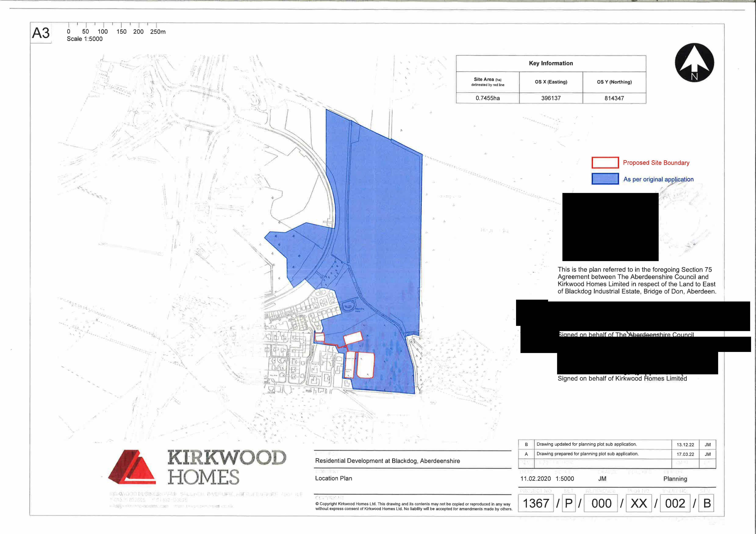Click the 'OS X (Easting)' column header
Image resolution: width=756 pixels, height=534 pixels.
coord(551,82)
